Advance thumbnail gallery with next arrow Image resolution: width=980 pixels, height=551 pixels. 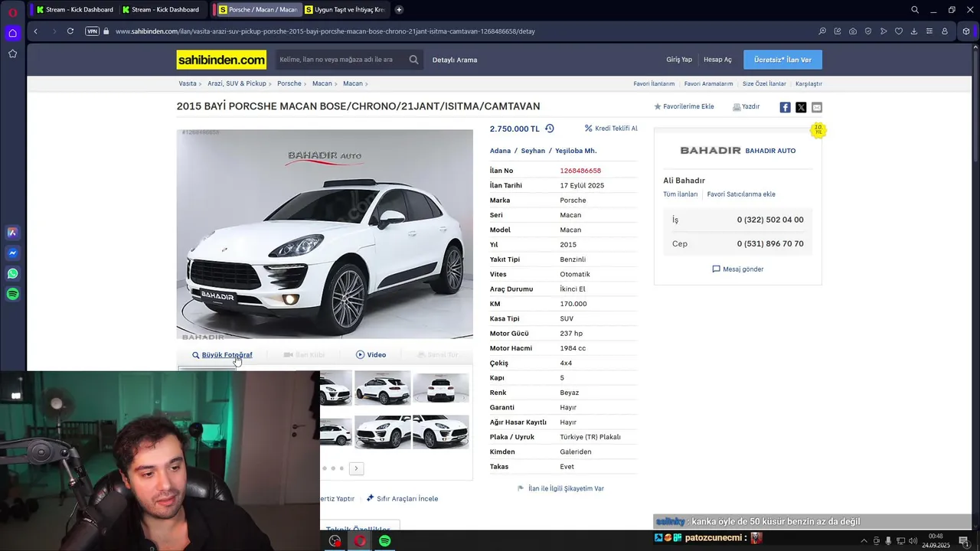(356, 468)
